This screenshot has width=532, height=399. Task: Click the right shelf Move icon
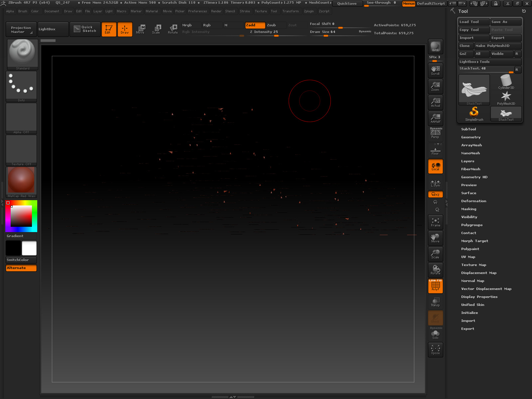435,238
